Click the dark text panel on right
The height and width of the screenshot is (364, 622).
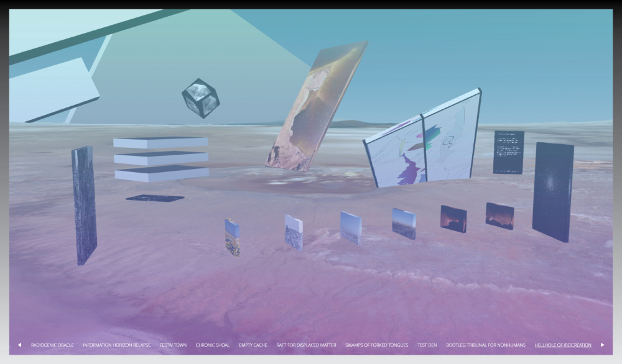pyautogui.click(x=508, y=152)
